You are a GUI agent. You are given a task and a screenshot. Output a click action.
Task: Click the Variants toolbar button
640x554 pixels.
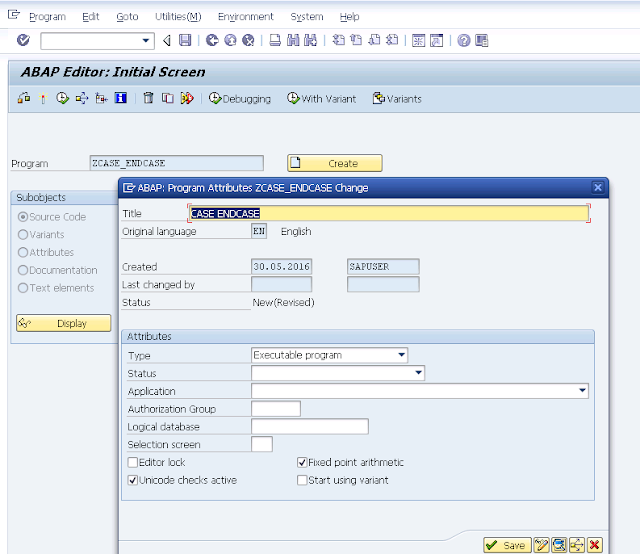click(x=397, y=98)
